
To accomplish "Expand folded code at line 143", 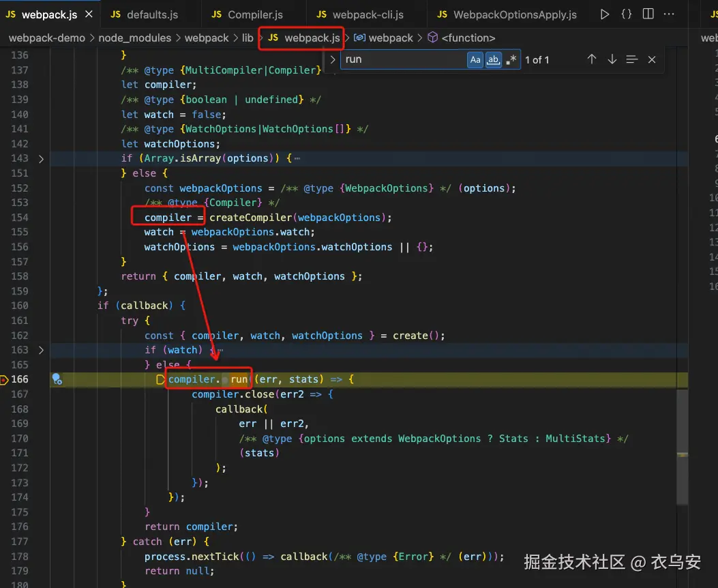I will (41, 159).
